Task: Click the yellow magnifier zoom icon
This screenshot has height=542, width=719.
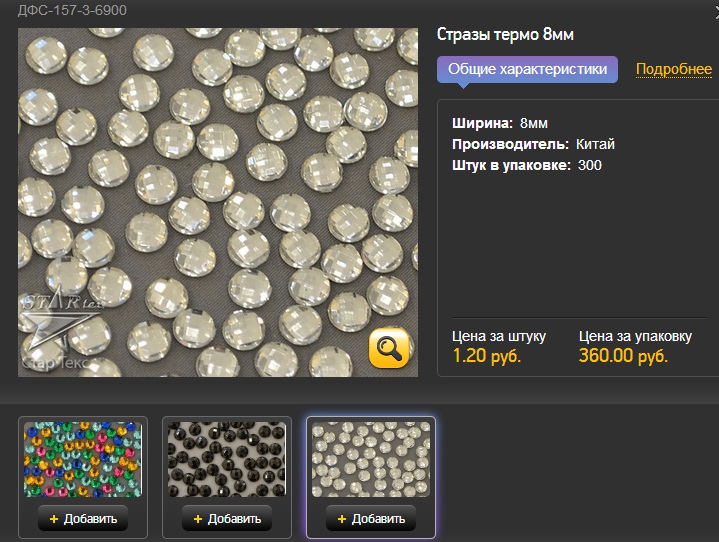Action: (388, 348)
